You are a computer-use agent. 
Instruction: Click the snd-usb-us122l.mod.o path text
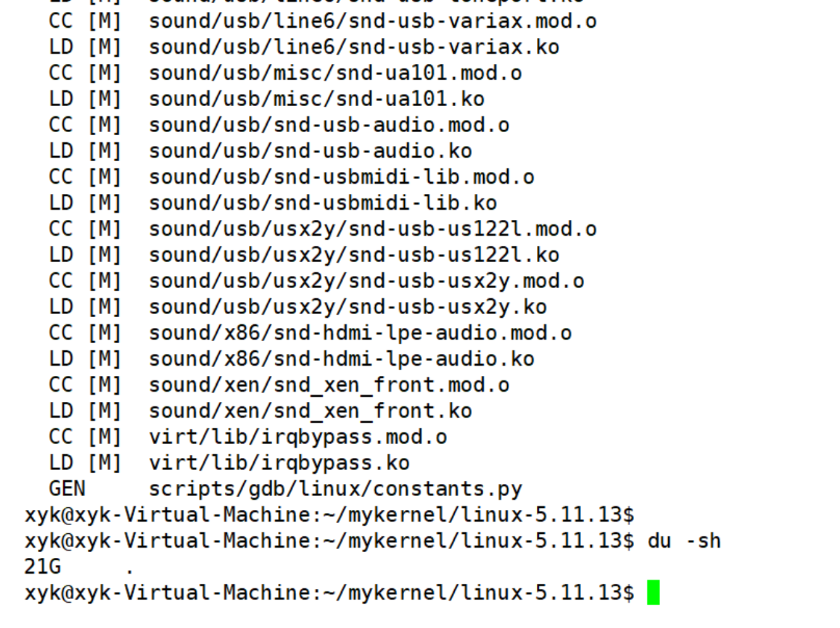coord(373,229)
